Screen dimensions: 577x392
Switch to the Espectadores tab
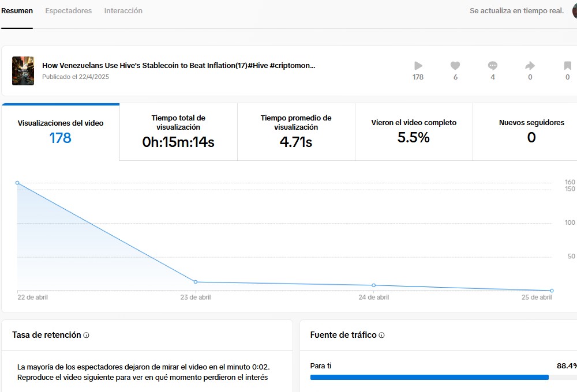(x=69, y=10)
